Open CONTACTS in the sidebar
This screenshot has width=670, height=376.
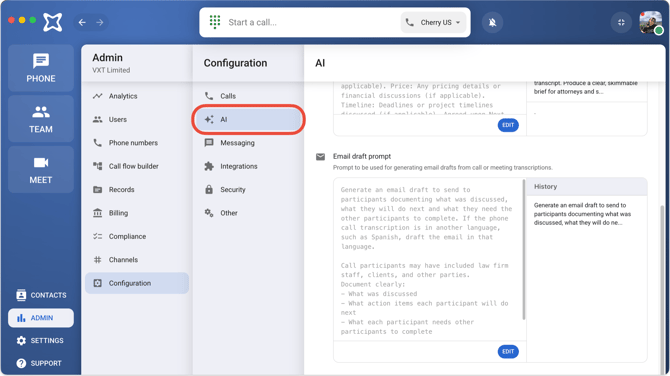pyautogui.click(x=41, y=295)
